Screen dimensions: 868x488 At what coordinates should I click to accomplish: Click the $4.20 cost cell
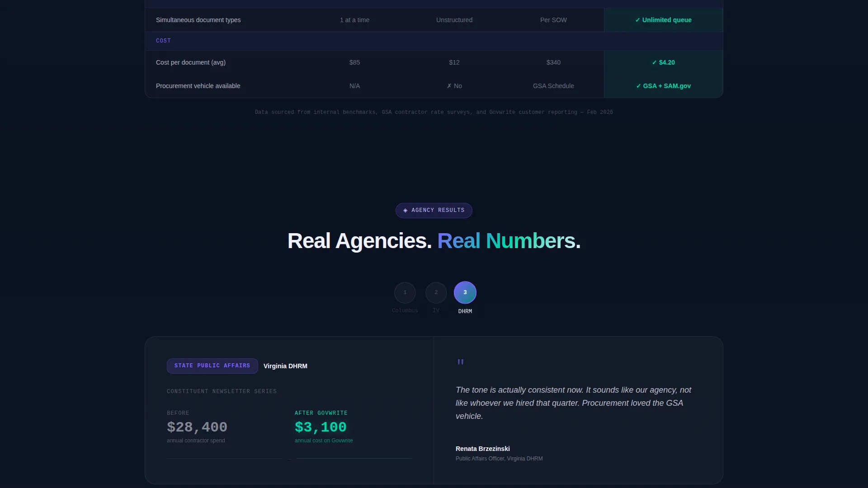pyautogui.click(x=663, y=62)
